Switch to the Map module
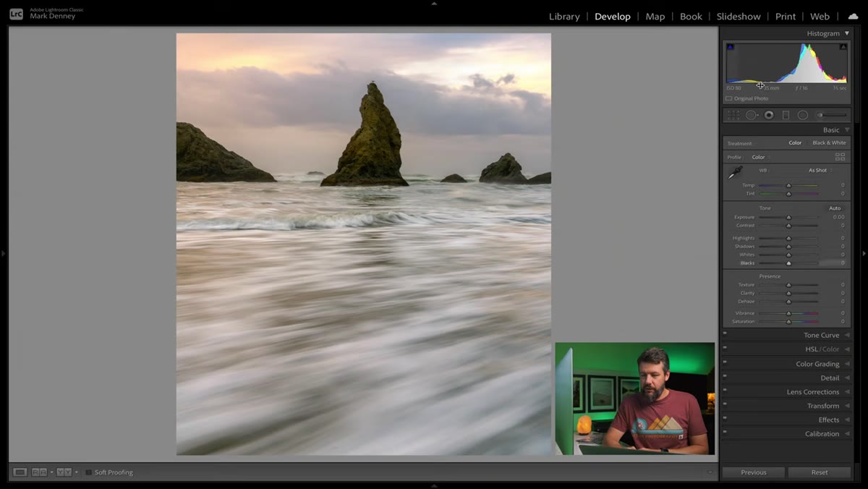Viewport: 868px width, 489px height. click(655, 16)
